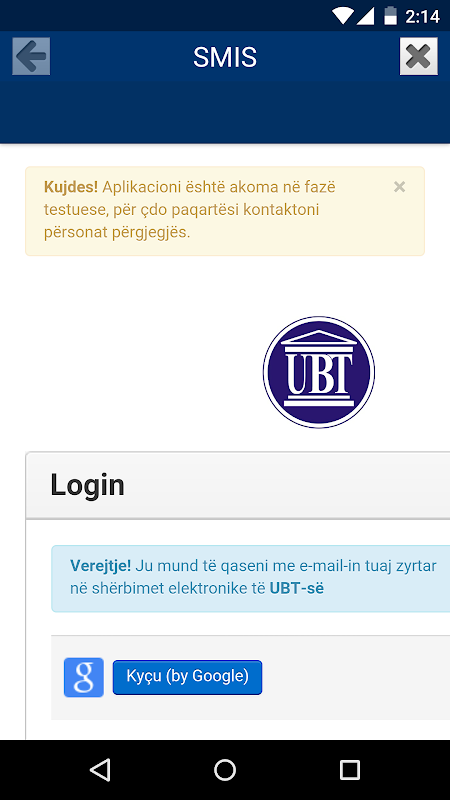Tap Android home circle button
The width and height of the screenshot is (450, 800).
click(225, 769)
